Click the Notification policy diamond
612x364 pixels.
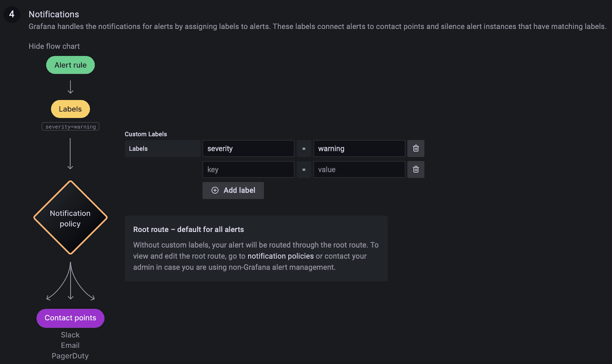point(70,218)
